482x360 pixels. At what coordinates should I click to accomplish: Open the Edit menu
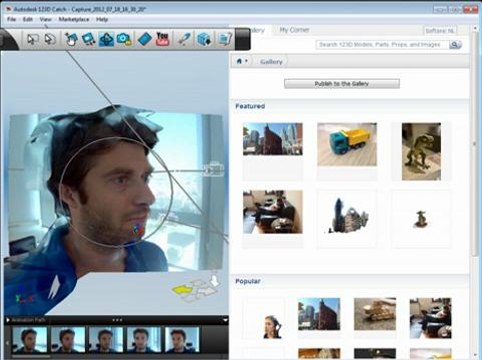point(28,19)
